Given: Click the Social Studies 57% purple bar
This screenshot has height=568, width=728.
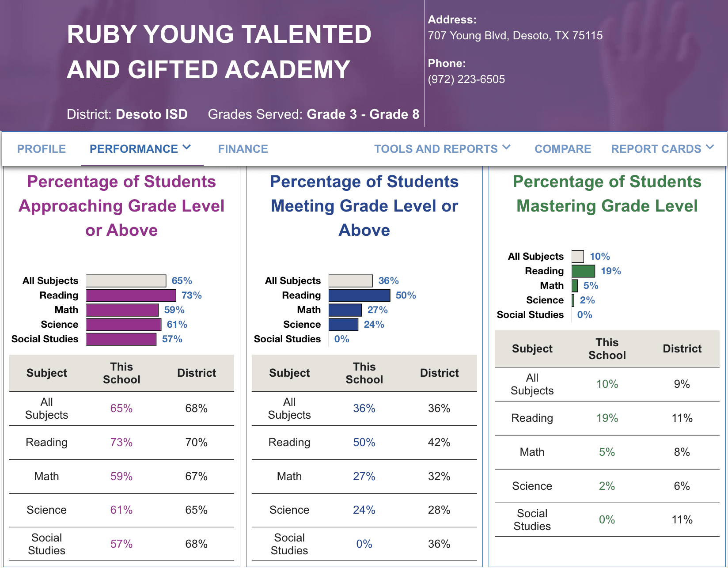Looking at the screenshot, I should click(121, 339).
